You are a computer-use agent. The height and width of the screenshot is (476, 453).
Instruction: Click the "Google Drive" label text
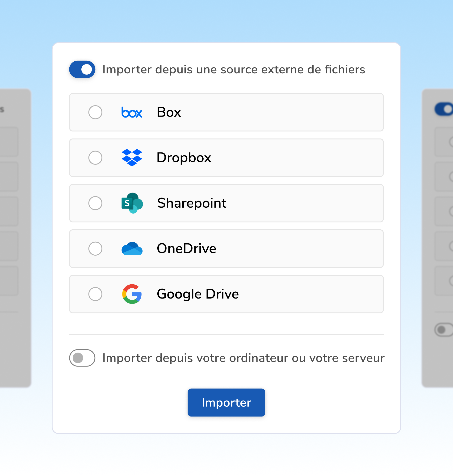198,294
